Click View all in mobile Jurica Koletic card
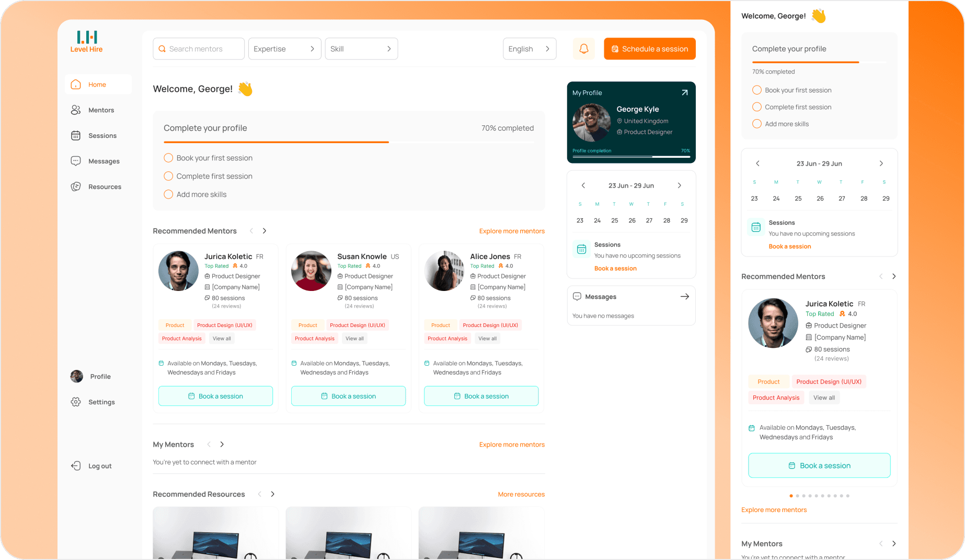Viewport: 965px width, 560px height. 824,398
